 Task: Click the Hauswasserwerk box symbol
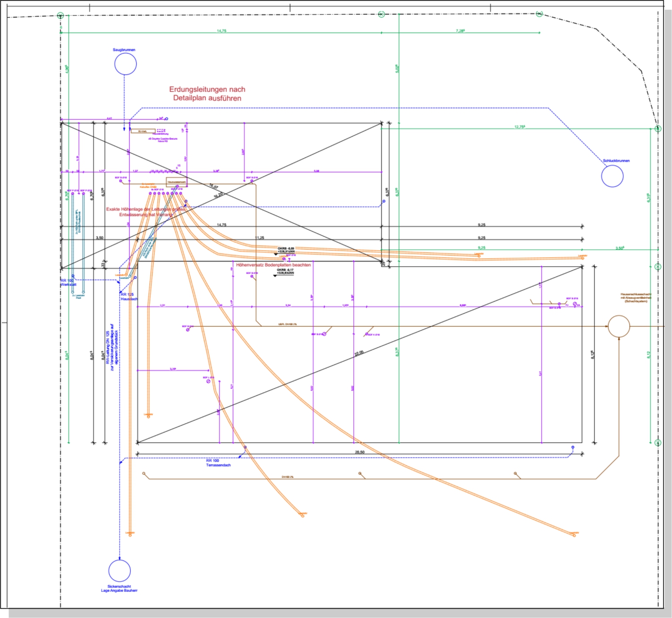point(177,182)
